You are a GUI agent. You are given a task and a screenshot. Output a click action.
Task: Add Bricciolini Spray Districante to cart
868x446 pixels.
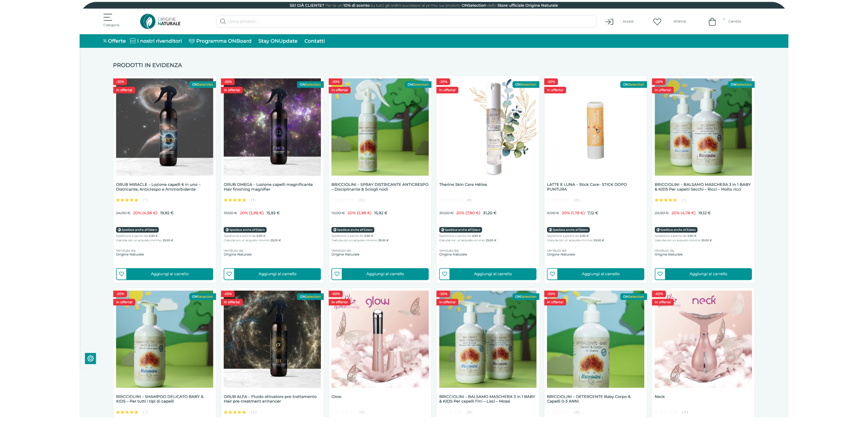tap(385, 274)
